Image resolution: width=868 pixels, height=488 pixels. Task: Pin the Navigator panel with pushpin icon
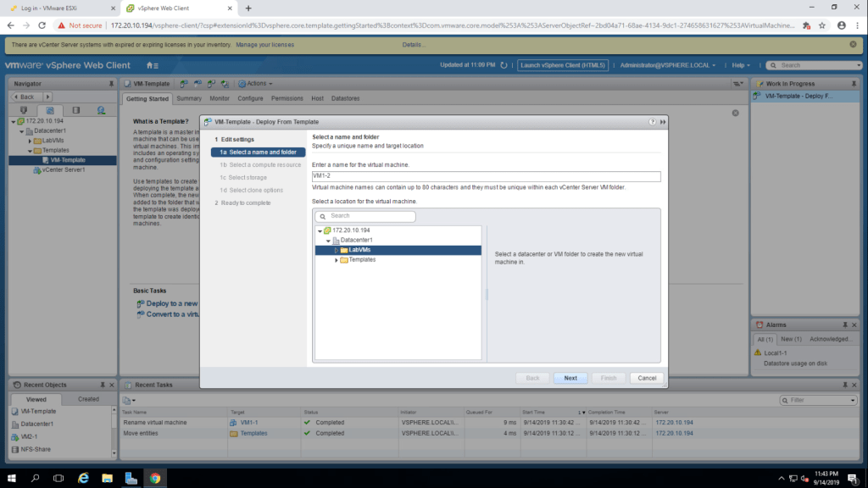click(111, 84)
